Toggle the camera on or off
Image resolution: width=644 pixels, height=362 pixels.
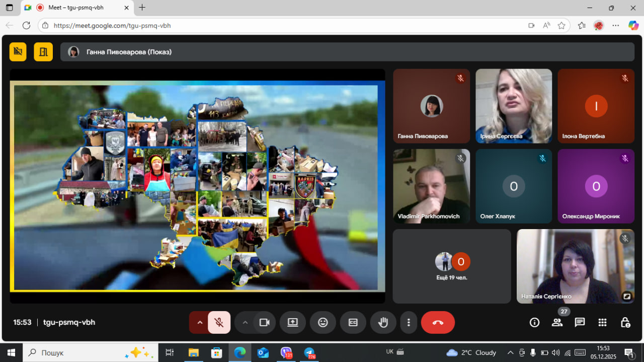tap(264, 322)
